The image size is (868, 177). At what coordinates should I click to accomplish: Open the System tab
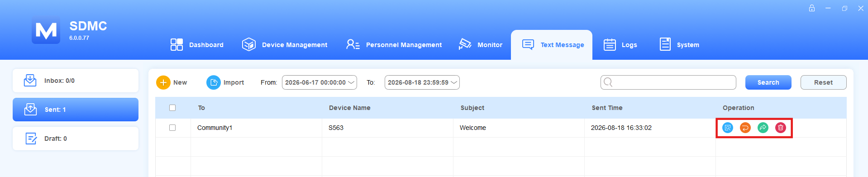(679, 44)
